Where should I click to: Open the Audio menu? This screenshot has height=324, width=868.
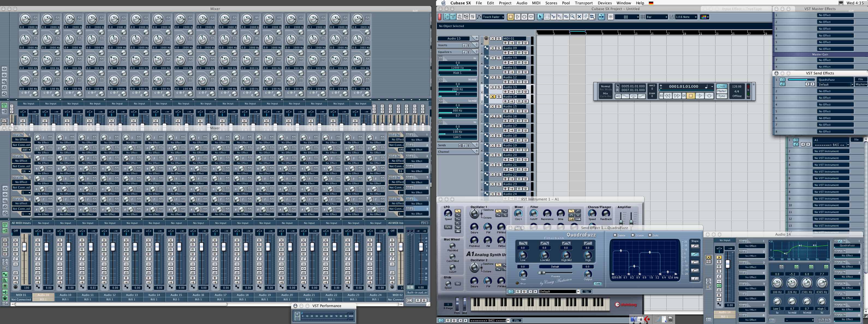pyautogui.click(x=522, y=3)
